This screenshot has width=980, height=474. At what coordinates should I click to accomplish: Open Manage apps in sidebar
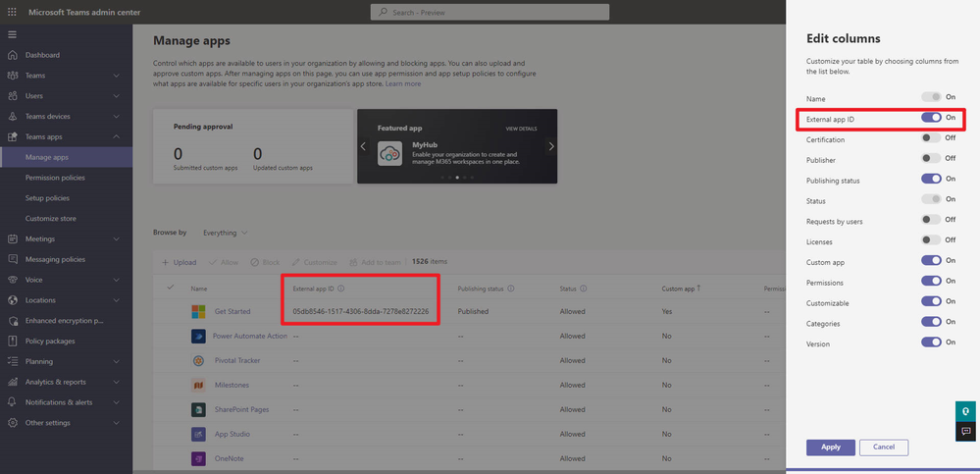click(67, 157)
